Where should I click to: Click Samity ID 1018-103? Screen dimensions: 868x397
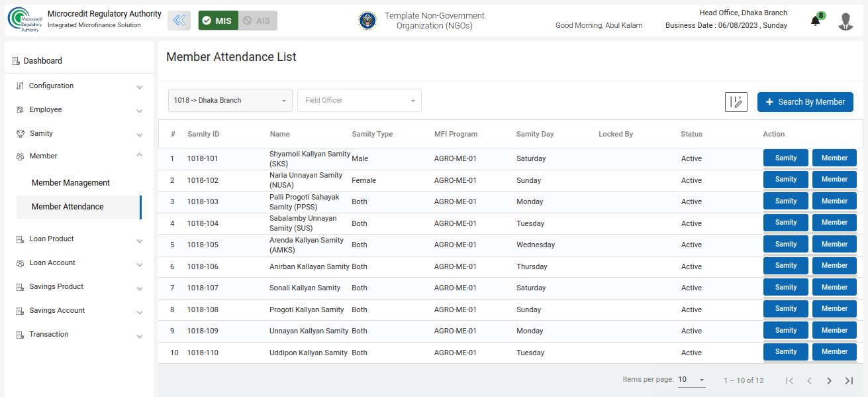(203, 202)
